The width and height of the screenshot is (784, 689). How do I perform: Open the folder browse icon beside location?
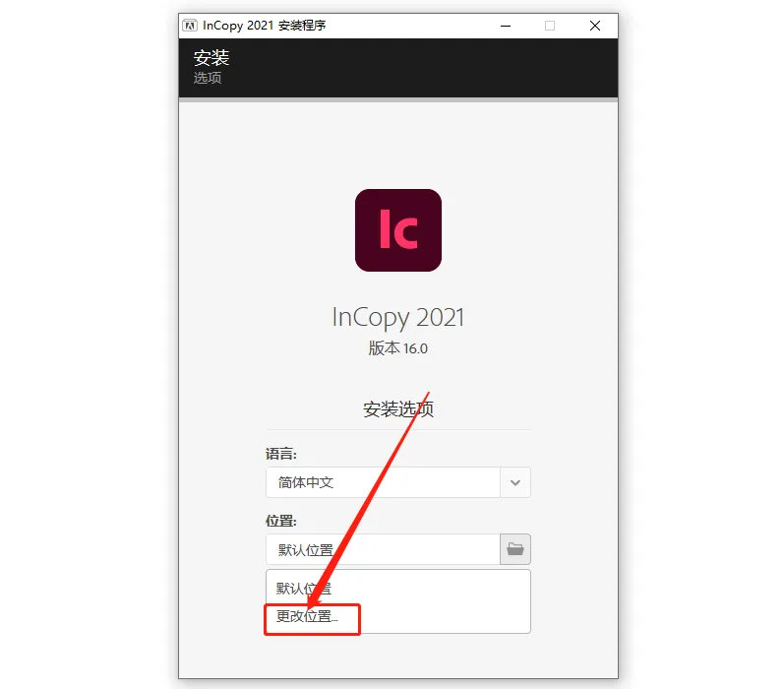click(x=515, y=549)
